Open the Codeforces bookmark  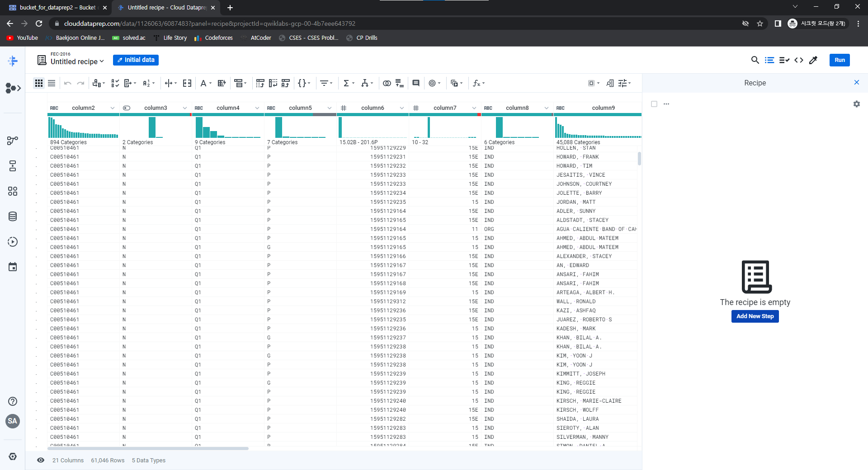[213, 38]
